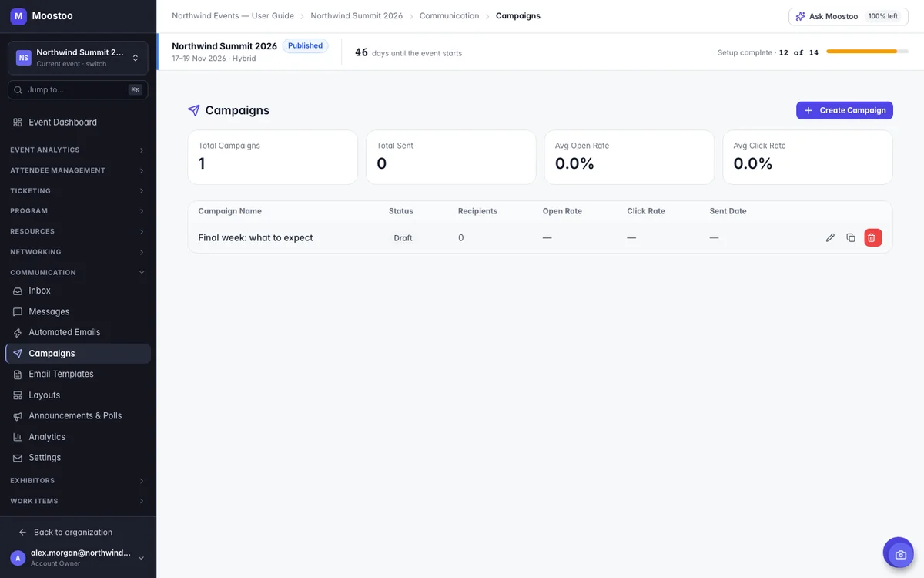Image resolution: width=924 pixels, height=578 pixels.
Task: Click the Announcements & Polls megaphone icon
Action: (x=18, y=416)
